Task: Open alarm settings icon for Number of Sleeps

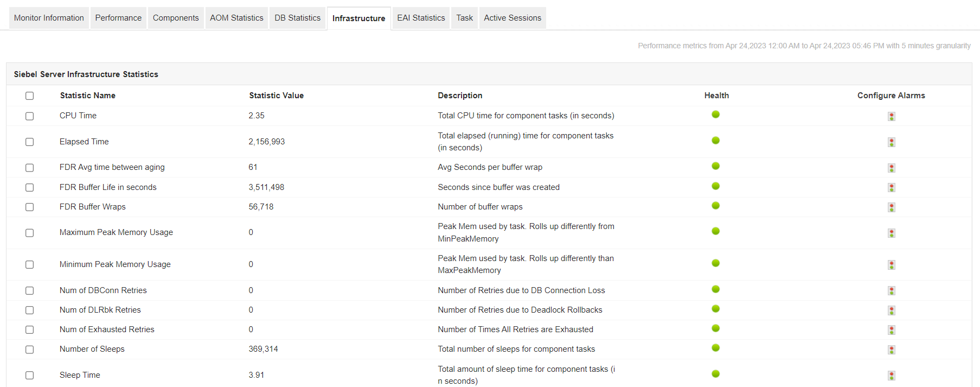Action: coord(891,350)
